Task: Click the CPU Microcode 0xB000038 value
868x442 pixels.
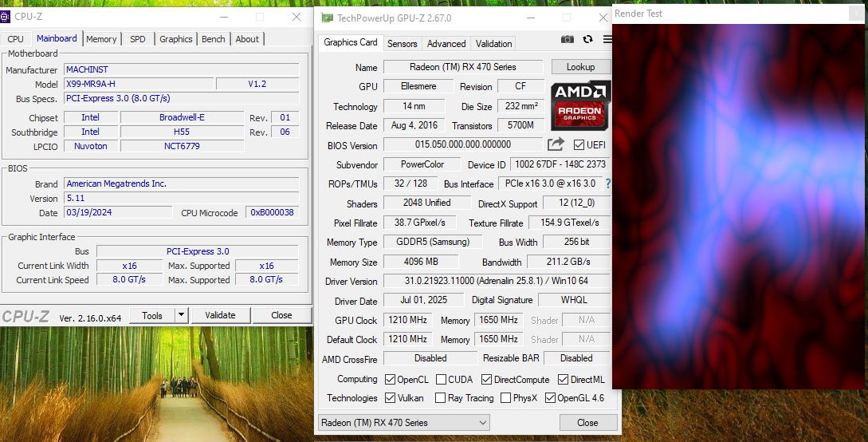Action: (273, 212)
